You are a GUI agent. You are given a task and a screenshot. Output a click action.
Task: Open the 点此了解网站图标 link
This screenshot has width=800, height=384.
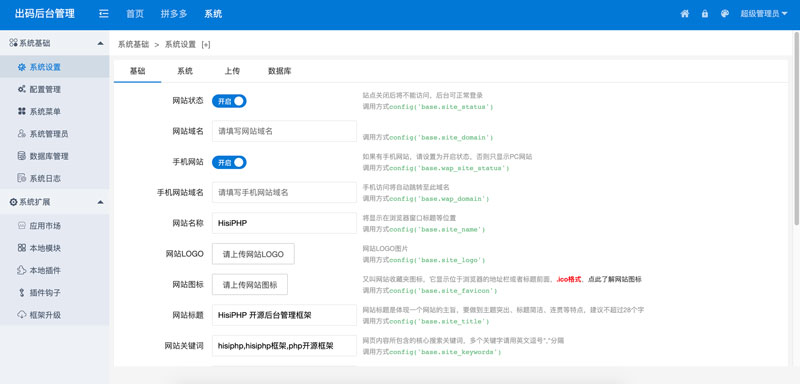pos(614,279)
